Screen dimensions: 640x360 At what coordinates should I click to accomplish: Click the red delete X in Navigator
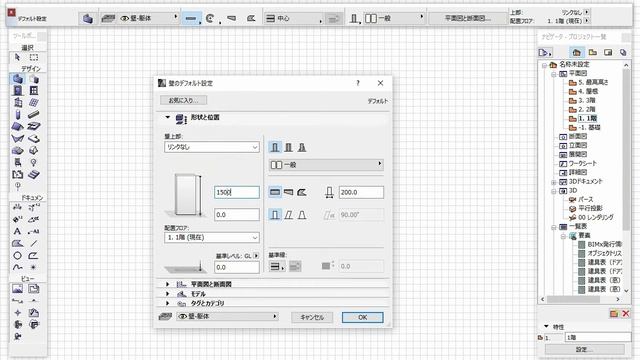[626, 313]
